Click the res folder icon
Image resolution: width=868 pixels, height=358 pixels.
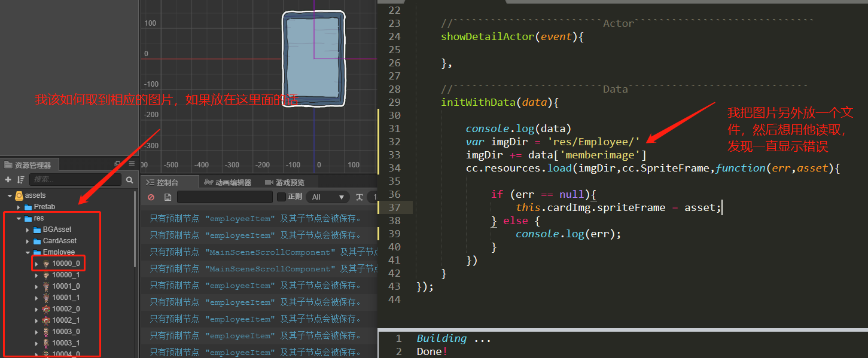pos(28,218)
